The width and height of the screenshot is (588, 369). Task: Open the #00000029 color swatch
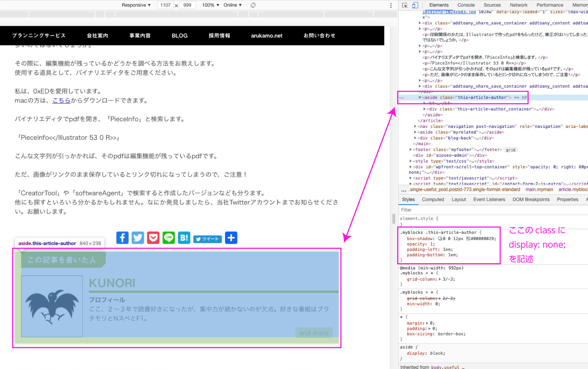coord(468,239)
